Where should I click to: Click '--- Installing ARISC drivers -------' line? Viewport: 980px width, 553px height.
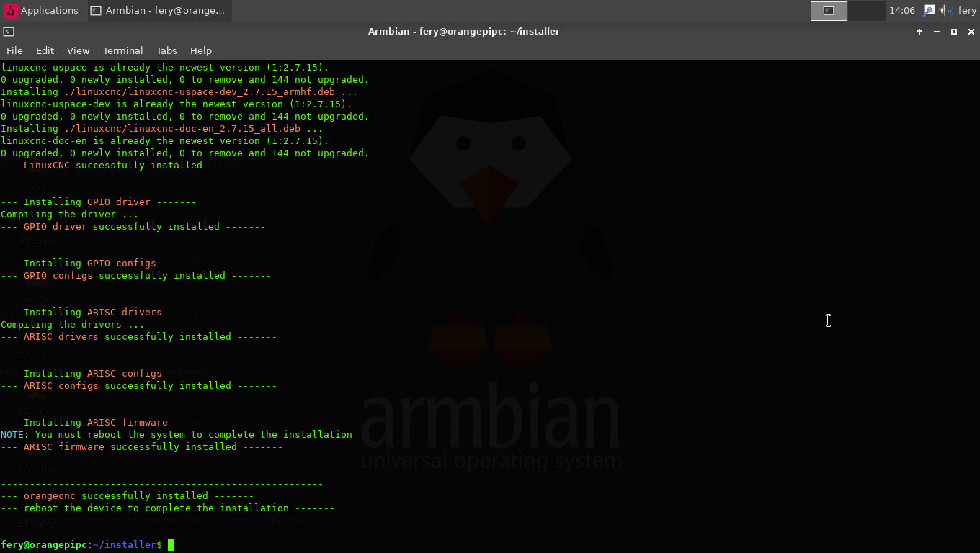pos(104,313)
